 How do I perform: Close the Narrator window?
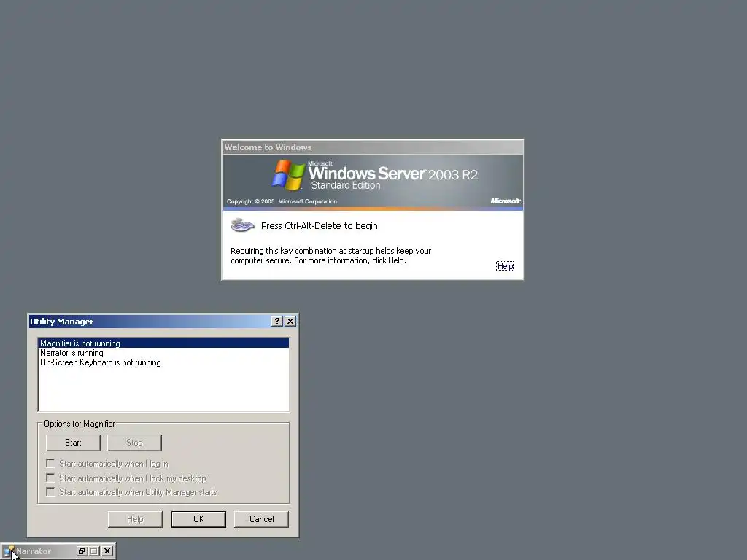coord(108,551)
